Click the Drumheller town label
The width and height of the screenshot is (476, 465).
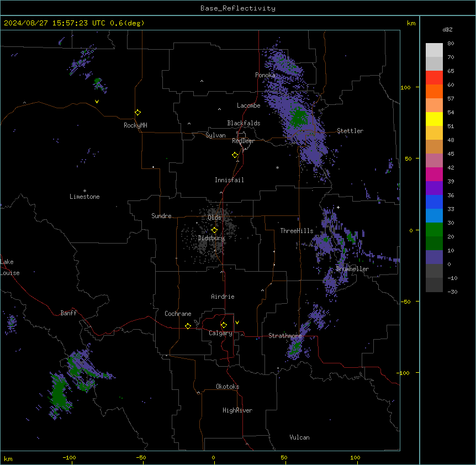(352, 269)
